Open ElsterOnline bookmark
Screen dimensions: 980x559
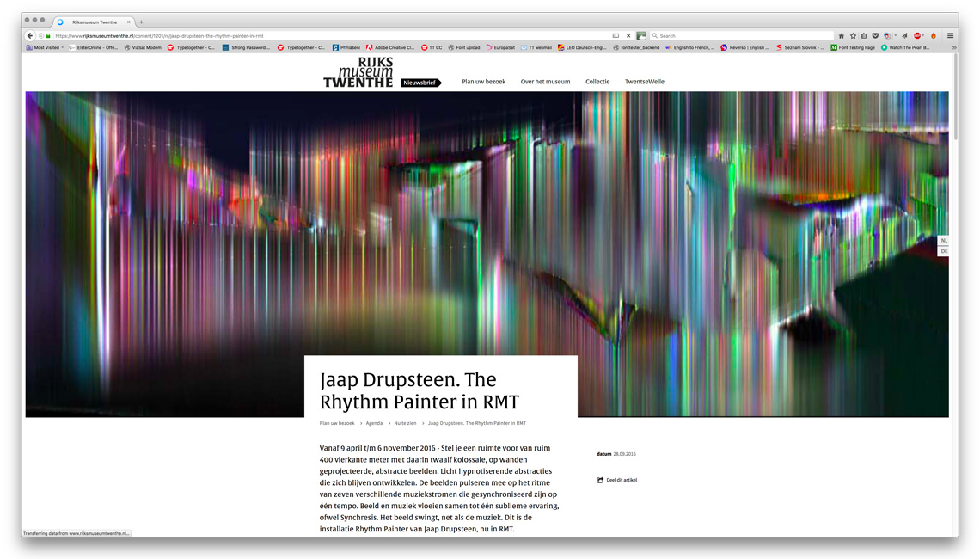tap(93, 47)
